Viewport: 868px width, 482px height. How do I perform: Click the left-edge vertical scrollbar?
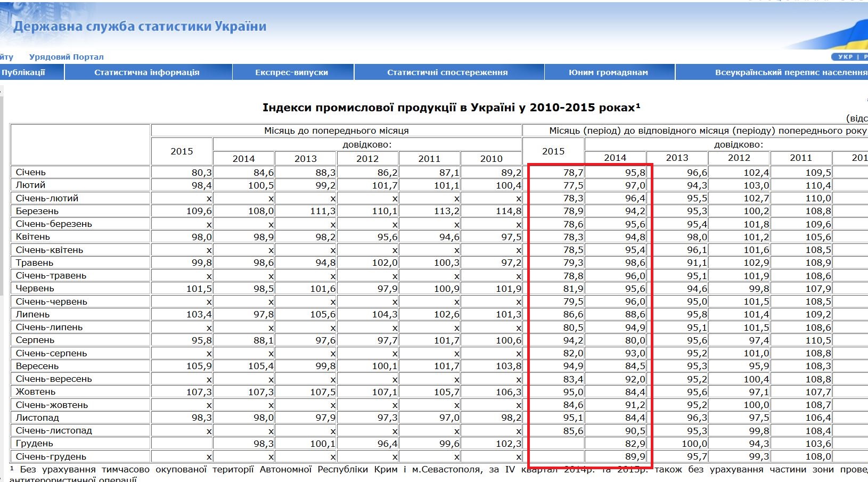(2, 266)
